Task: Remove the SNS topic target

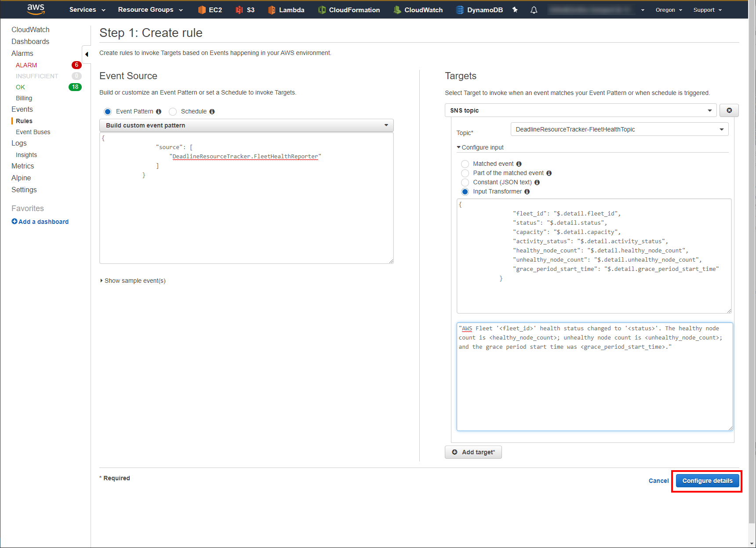Action: (729, 110)
